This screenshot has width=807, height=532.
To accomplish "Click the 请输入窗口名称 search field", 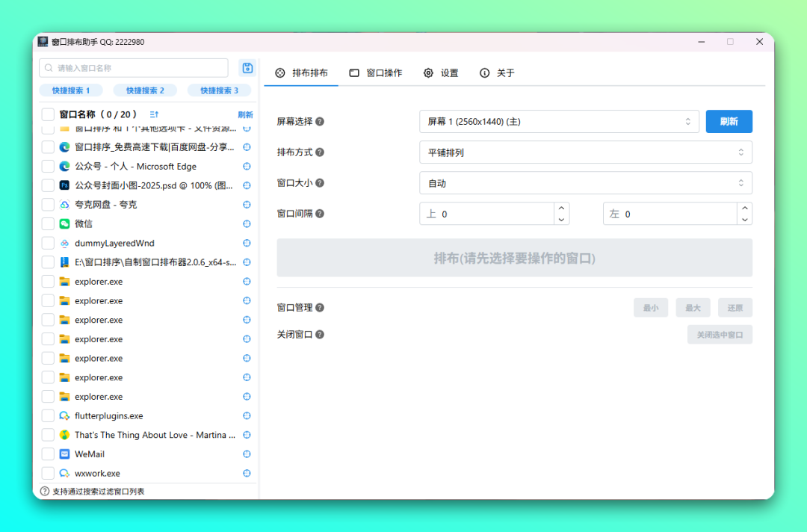I will point(134,68).
